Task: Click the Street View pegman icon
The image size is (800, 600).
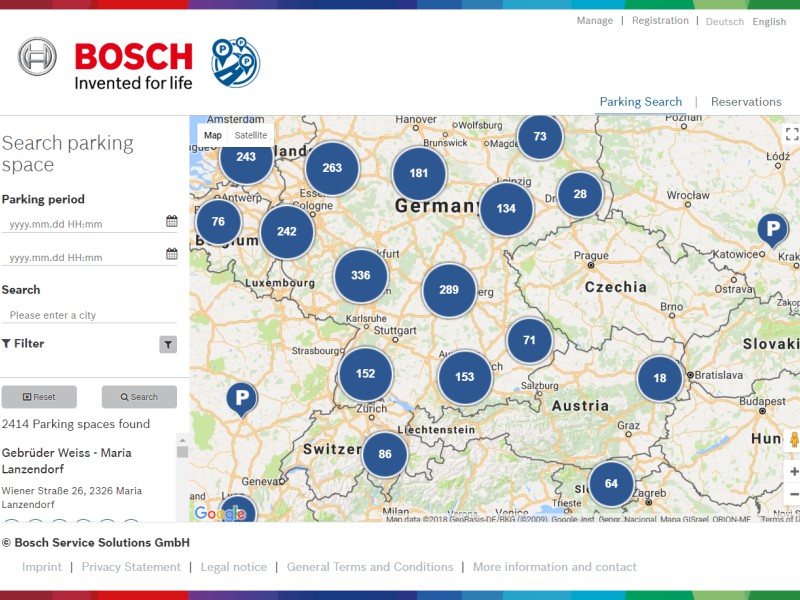Action: [x=794, y=439]
